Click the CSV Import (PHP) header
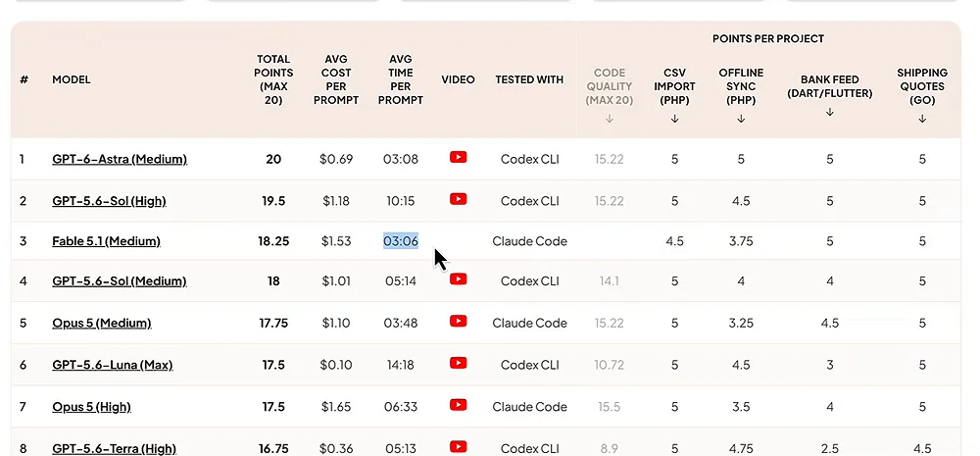Image resolution: width=980 pixels, height=456 pixels. click(x=674, y=86)
